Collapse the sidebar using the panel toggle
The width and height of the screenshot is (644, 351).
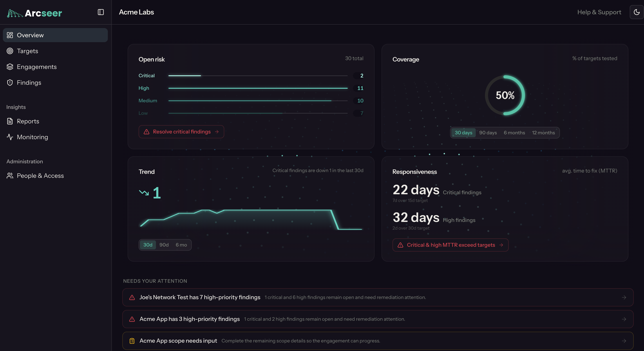(x=101, y=12)
